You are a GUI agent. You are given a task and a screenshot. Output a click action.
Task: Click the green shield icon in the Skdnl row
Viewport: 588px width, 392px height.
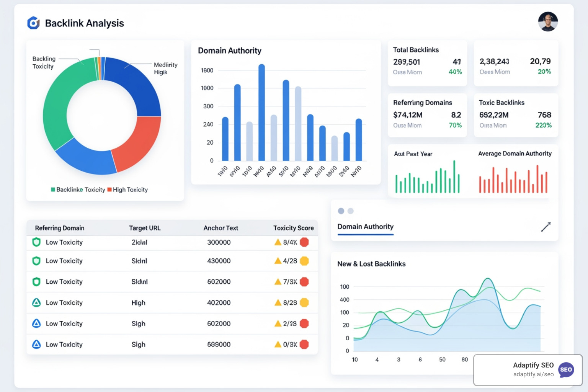point(36,261)
